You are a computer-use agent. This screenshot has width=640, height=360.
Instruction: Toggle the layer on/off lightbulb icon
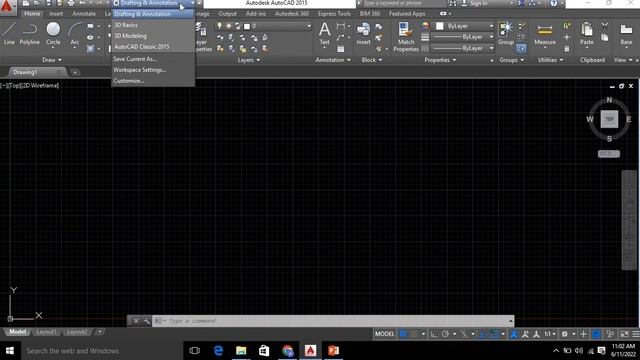pyautogui.click(x=220, y=26)
